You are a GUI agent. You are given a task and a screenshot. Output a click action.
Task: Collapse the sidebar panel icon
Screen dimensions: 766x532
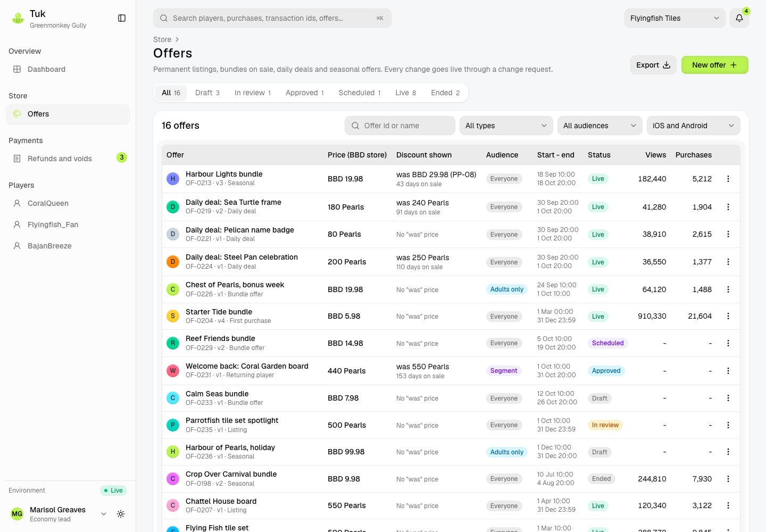pyautogui.click(x=122, y=18)
